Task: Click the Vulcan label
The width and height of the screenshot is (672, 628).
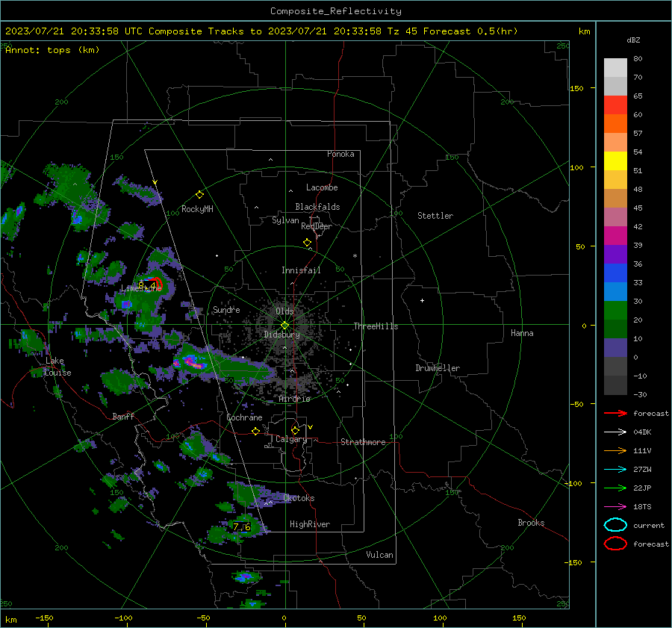Action: (x=379, y=555)
